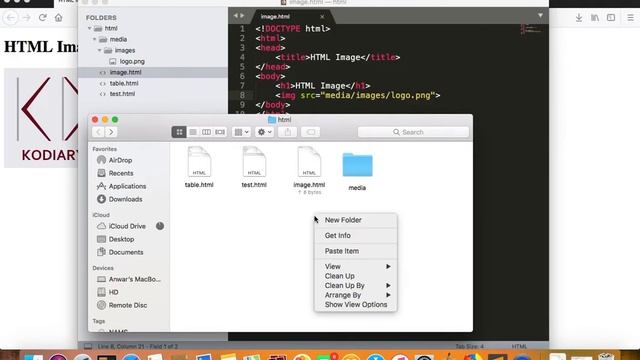The image size is (640, 360).
Task: Toggle Firefox sidebar icon
Action: [611, 18]
